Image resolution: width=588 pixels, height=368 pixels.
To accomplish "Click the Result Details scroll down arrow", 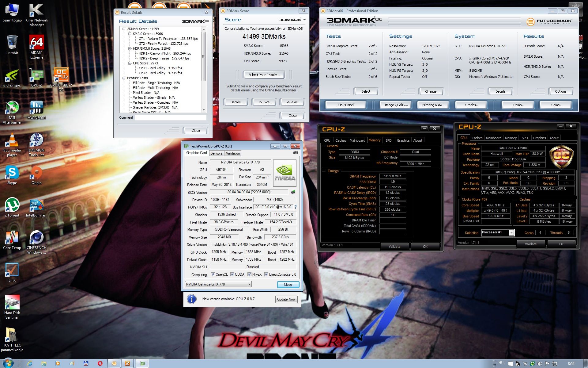I will 203,110.
